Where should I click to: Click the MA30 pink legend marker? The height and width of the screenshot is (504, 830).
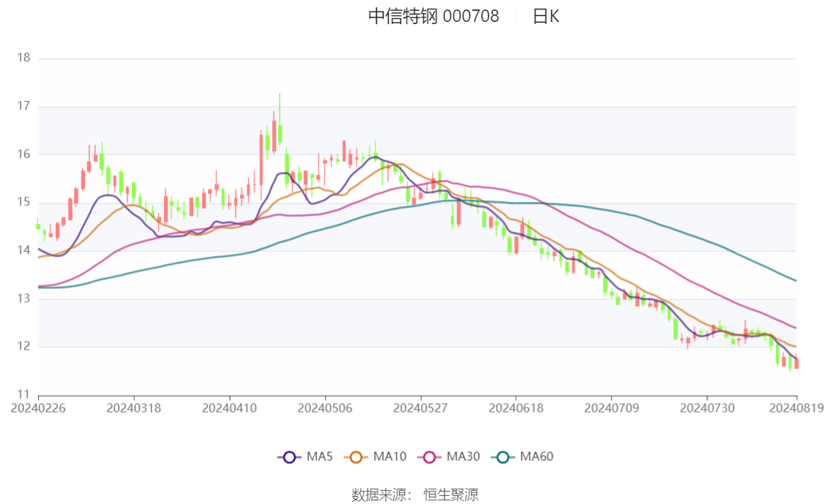click(430, 457)
